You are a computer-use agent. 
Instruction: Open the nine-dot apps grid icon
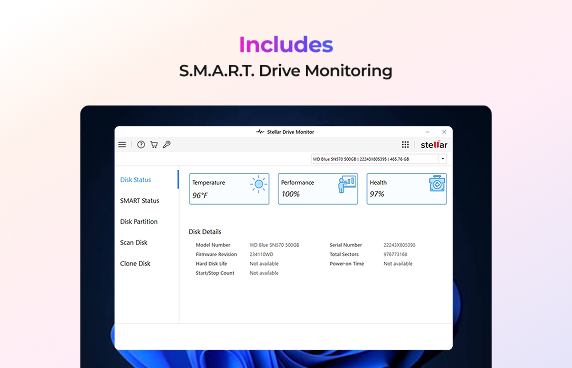(405, 145)
